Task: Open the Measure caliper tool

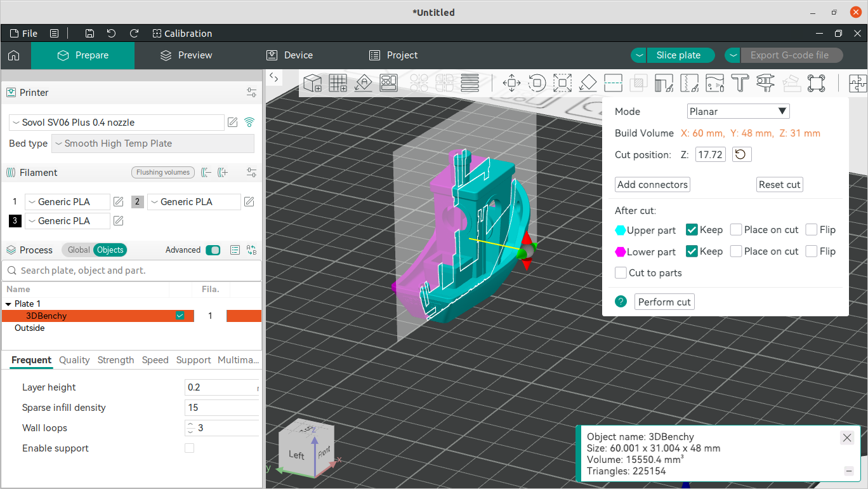Action: tap(765, 83)
